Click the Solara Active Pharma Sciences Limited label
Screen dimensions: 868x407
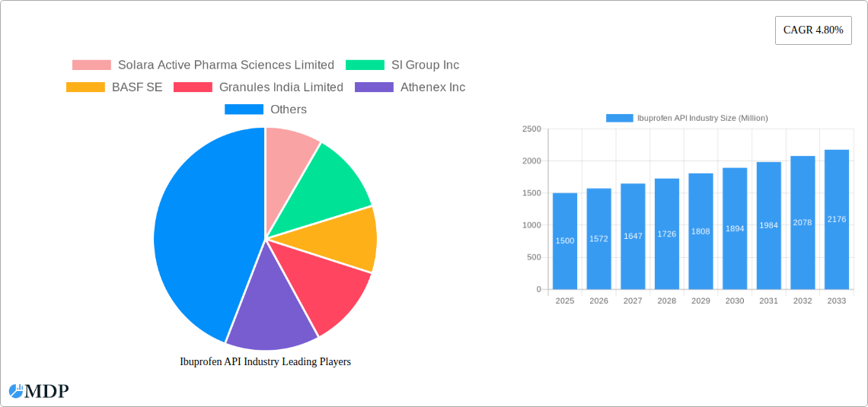(226, 65)
